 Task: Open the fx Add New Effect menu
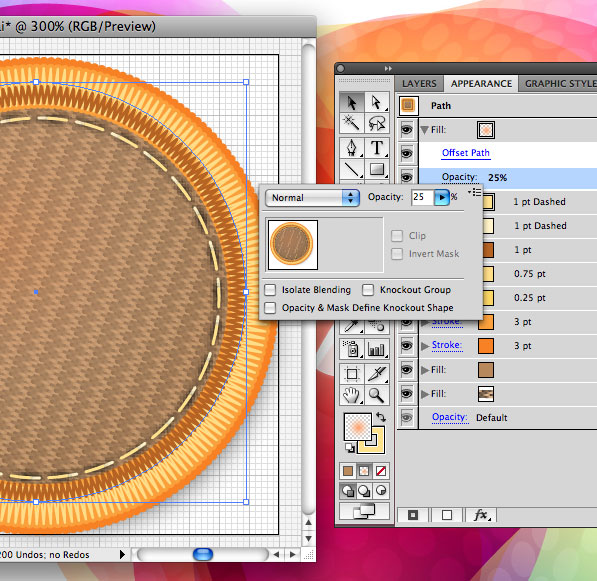point(482,515)
